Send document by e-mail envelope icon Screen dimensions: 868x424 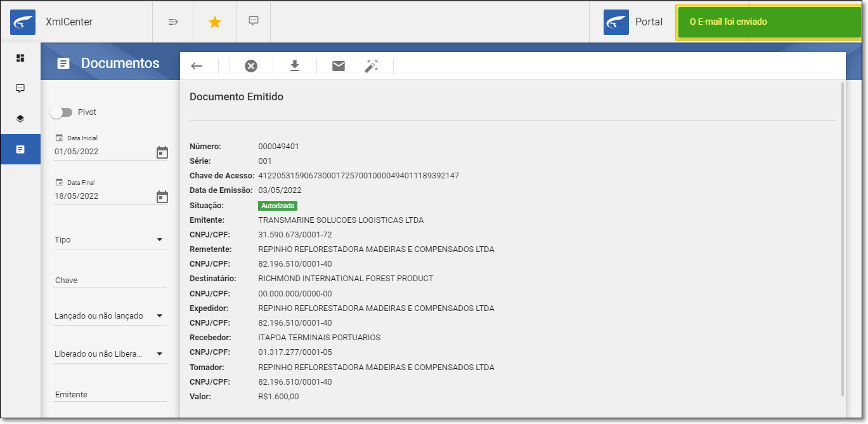coord(339,66)
